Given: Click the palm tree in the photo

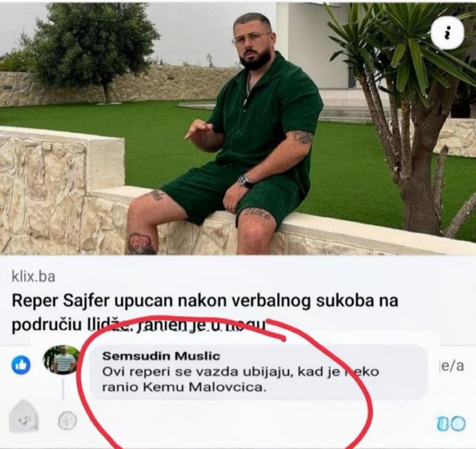Looking at the screenshot, I should pyautogui.click(x=411, y=89).
